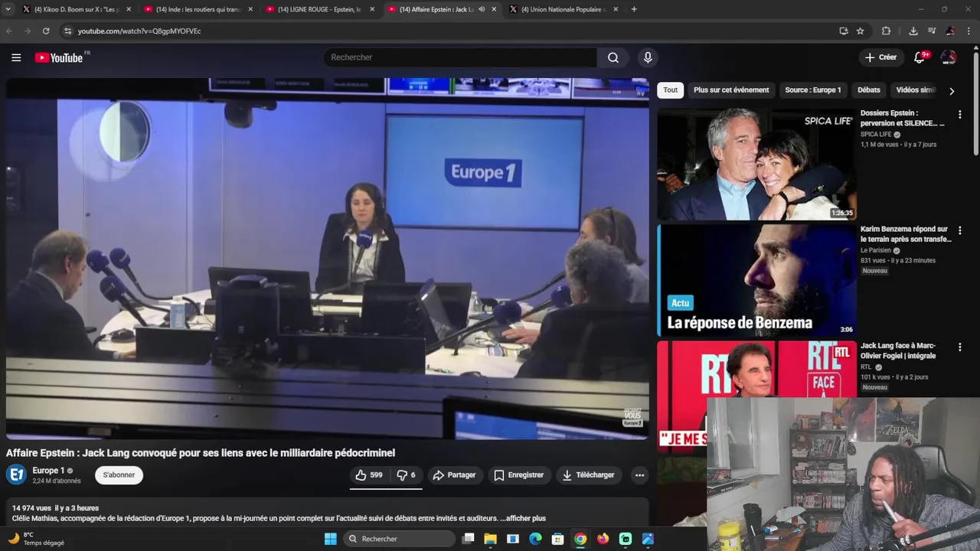View site information icon in address bar
This screenshot has width=980, height=551.
[x=67, y=31]
